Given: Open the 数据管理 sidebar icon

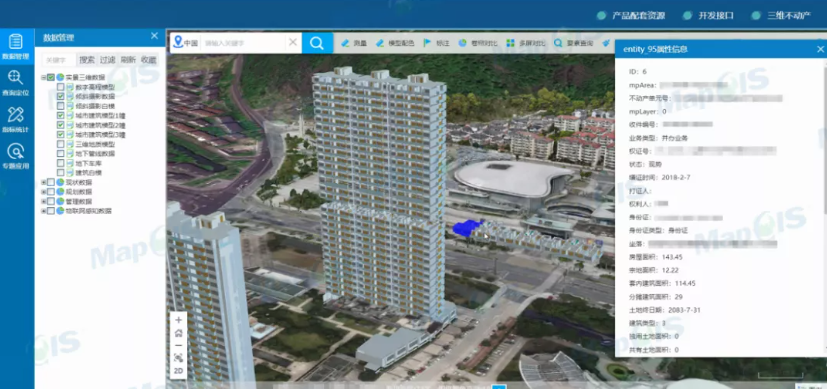Looking at the screenshot, I should coord(16,46).
